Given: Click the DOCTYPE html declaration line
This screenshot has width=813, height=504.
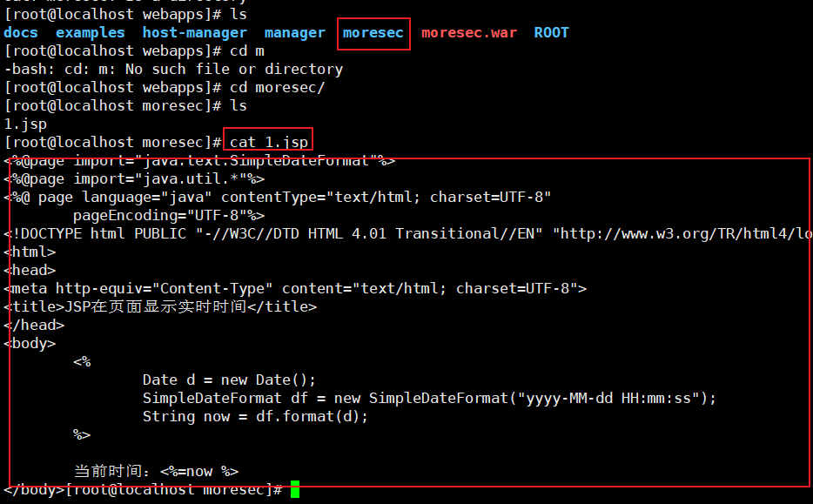Looking at the screenshot, I should (x=407, y=234).
